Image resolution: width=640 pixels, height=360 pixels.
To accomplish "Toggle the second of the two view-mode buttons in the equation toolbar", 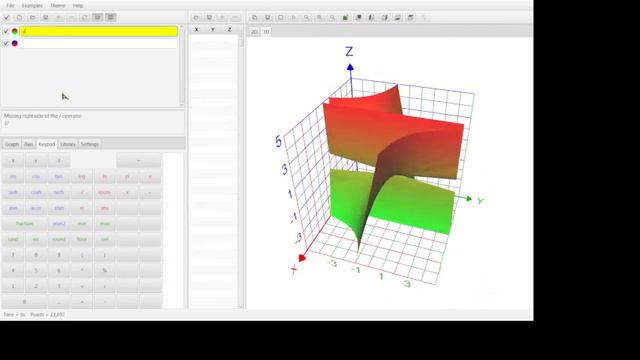I will pyautogui.click(x=111, y=18).
